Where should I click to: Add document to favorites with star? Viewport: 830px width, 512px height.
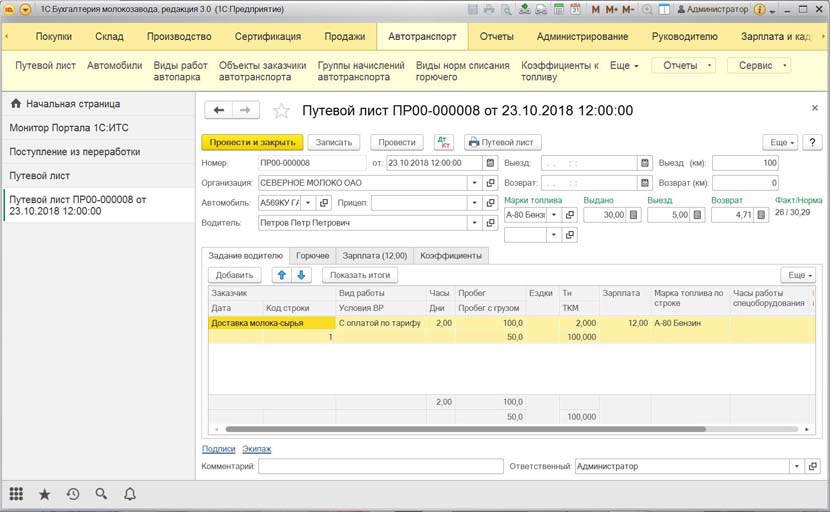pos(281,111)
